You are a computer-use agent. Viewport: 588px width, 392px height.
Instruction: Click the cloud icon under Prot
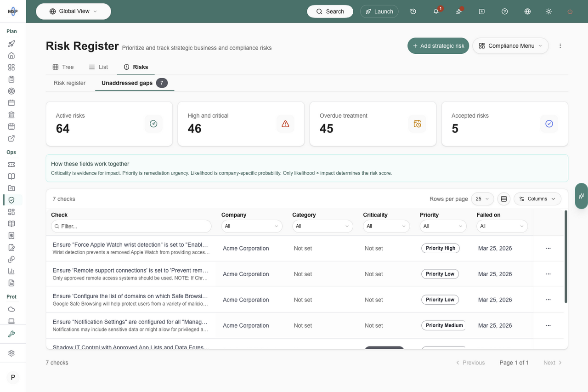[11, 309]
